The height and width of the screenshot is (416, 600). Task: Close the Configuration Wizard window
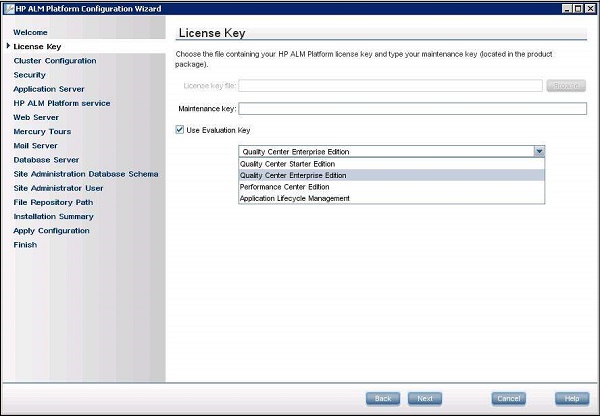pyautogui.click(x=590, y=8)
